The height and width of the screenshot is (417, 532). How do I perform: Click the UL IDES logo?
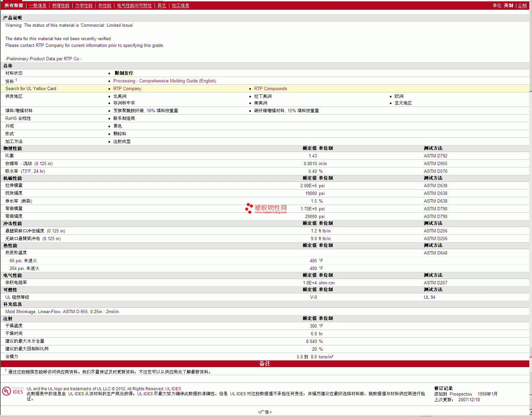point(13,391)
